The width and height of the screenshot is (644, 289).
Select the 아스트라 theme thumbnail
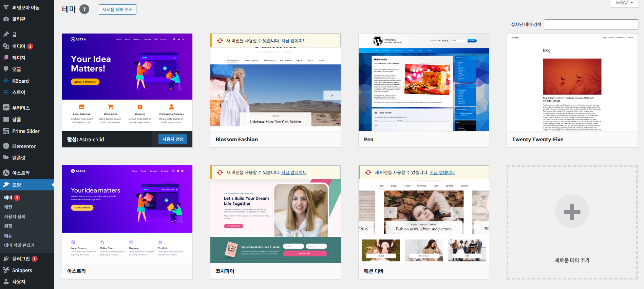pos(127,214)
